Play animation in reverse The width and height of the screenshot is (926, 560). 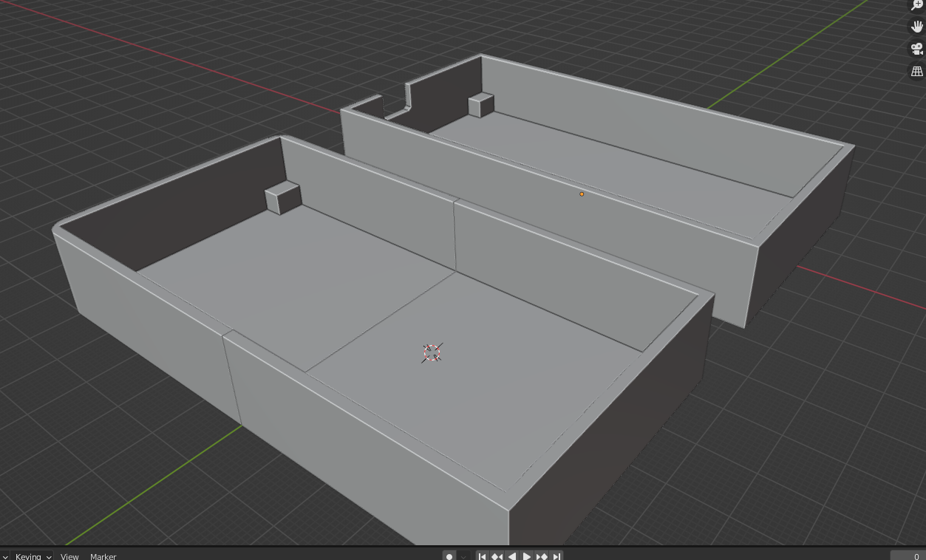tap(511, 556)
